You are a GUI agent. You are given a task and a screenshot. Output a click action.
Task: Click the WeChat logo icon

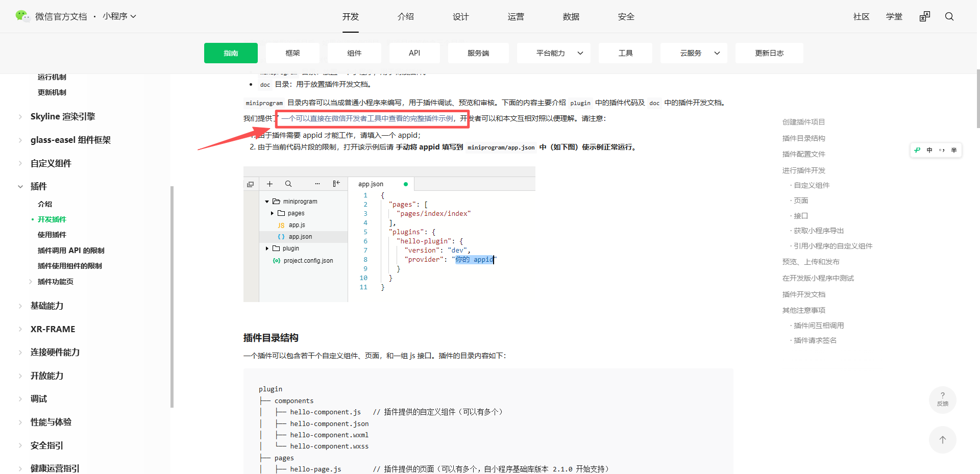click(22, 16)
